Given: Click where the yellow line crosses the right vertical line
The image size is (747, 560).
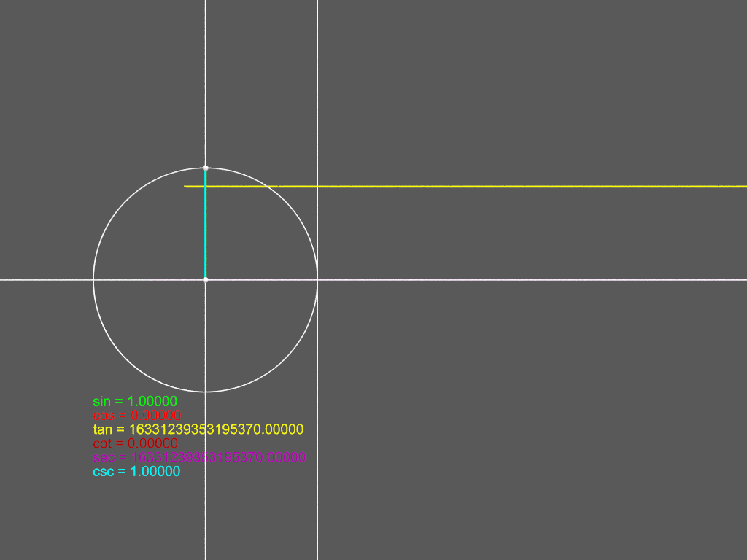Looking at the screenshot, I should pos(317,187).
